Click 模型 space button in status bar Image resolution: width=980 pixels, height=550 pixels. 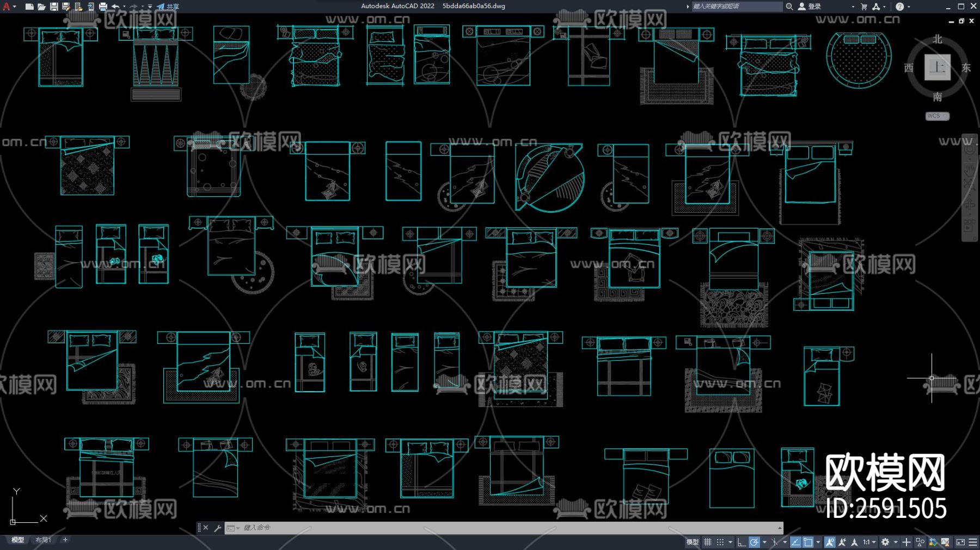[x=693, y=542]
